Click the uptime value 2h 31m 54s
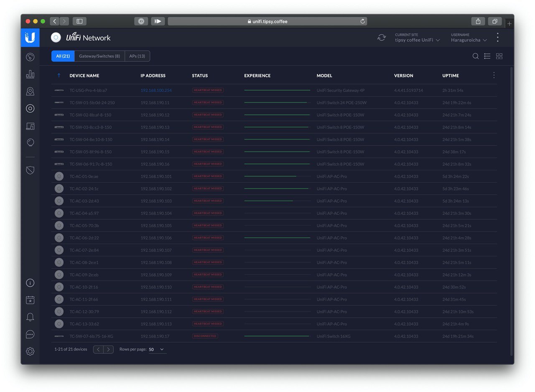535x392 pixels. click(453, 90)
